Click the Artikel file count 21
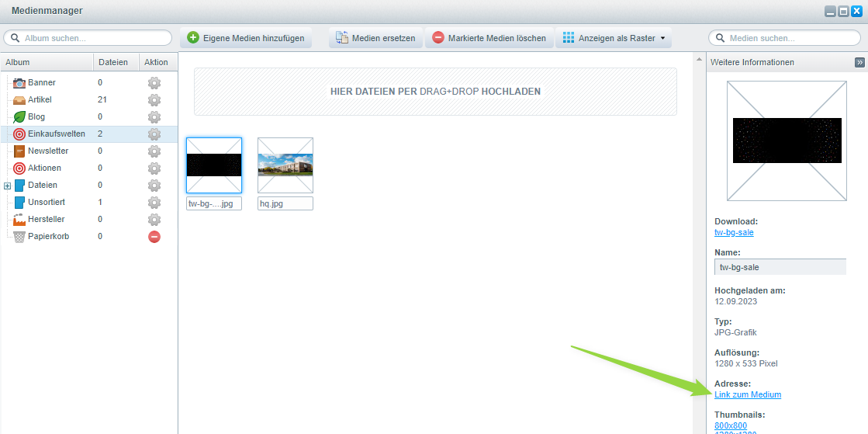This screenshot has width=868, height=434. coord(102,100)
